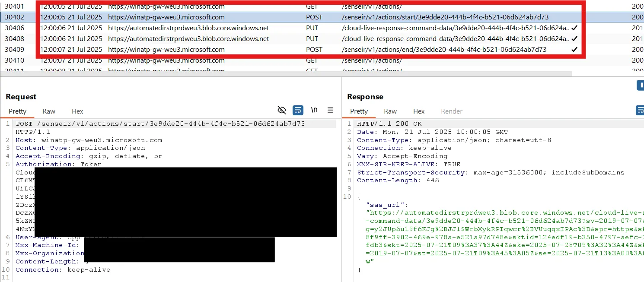Select history row 30401 GET request
The width and height of the screenshot is (644, 282).
click(216, 6)
